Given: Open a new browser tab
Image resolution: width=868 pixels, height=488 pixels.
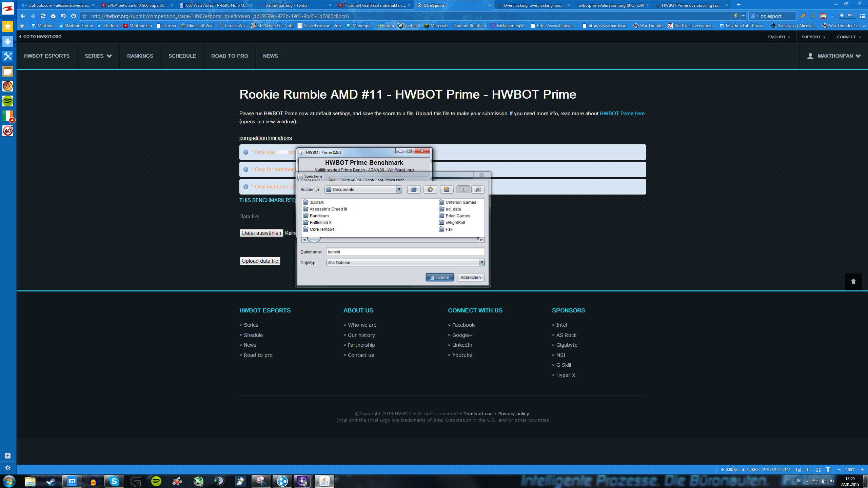Looking at the screenshot, I should point(739,5).
